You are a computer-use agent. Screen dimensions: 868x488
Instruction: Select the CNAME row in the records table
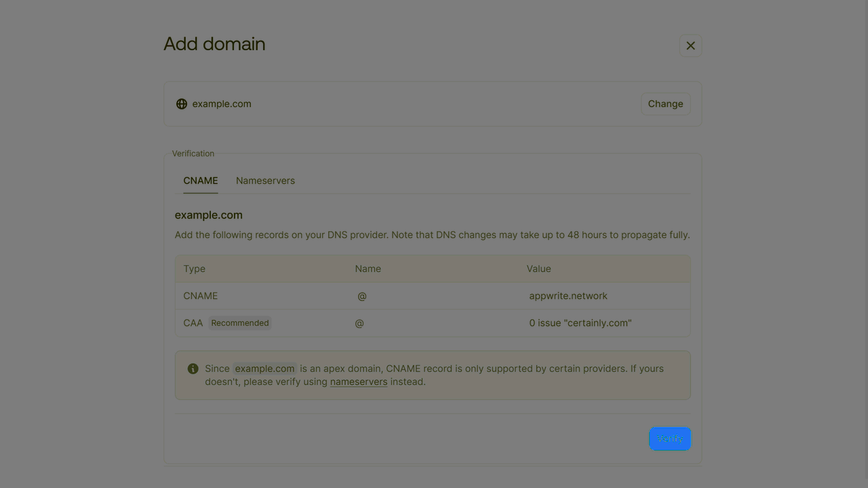tap(433, 296)
